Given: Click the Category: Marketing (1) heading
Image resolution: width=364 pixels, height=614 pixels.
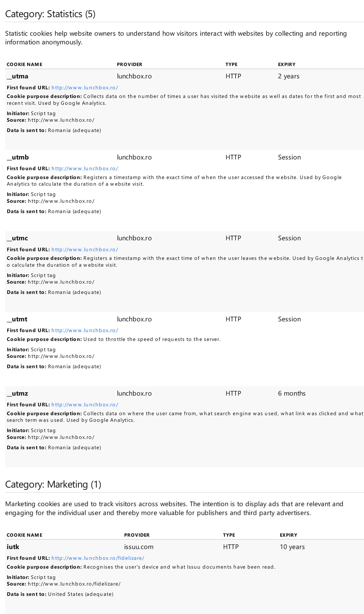Looking at the screenshot, I should point(53,484).
